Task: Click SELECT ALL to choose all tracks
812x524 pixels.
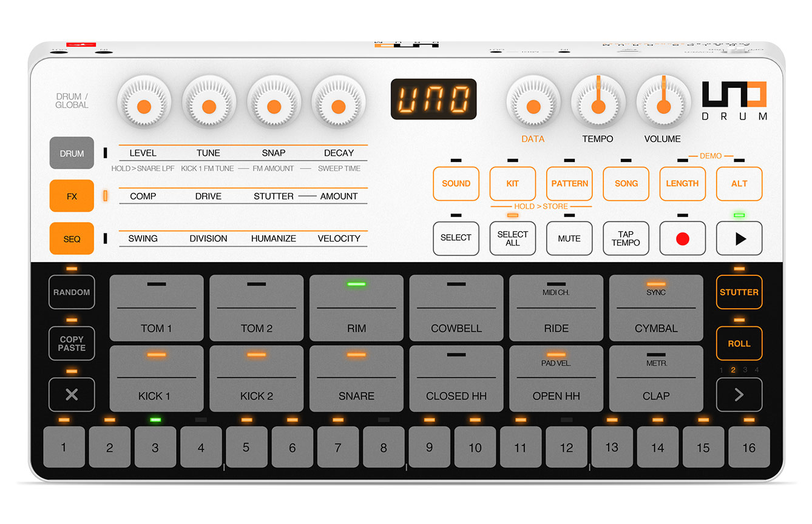Action: click(513, 238)
